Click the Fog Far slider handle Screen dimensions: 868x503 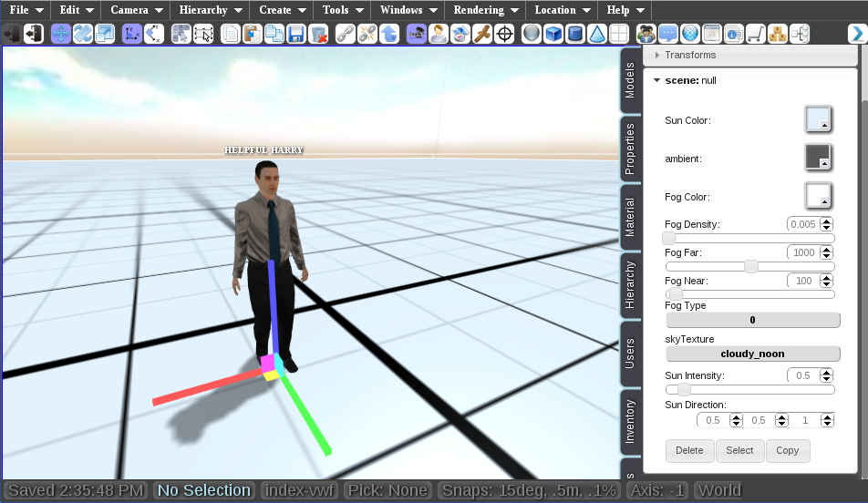pos(751,267)
